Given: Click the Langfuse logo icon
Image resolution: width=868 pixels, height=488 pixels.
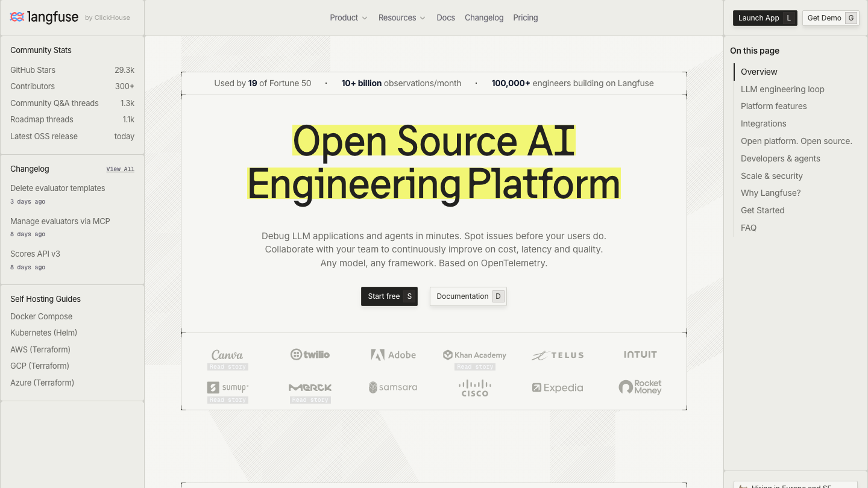Looking at the screenshot, I should (17, 17).
